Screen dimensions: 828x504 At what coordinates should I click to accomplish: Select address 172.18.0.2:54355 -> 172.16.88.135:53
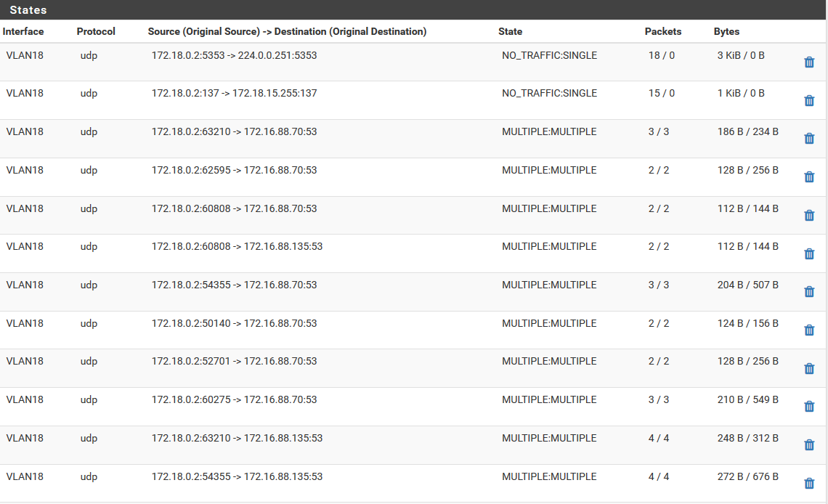tap(237, 476)
